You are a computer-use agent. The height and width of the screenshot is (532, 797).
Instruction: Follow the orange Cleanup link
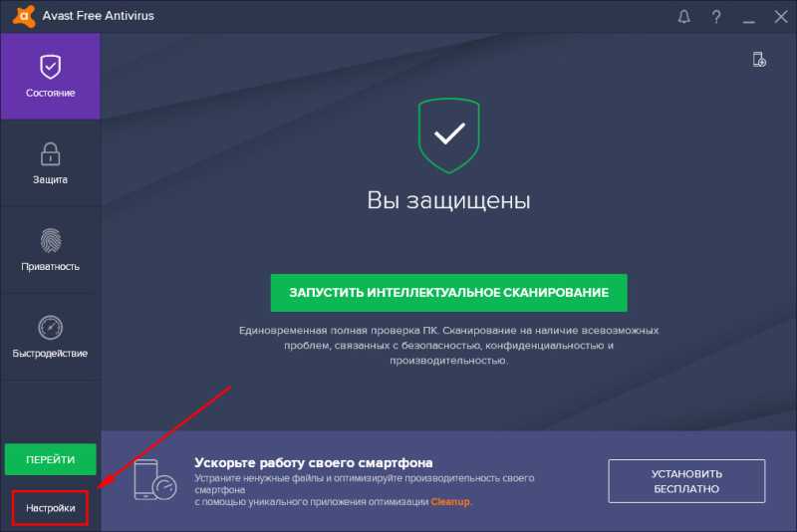(x=450, y=502)
